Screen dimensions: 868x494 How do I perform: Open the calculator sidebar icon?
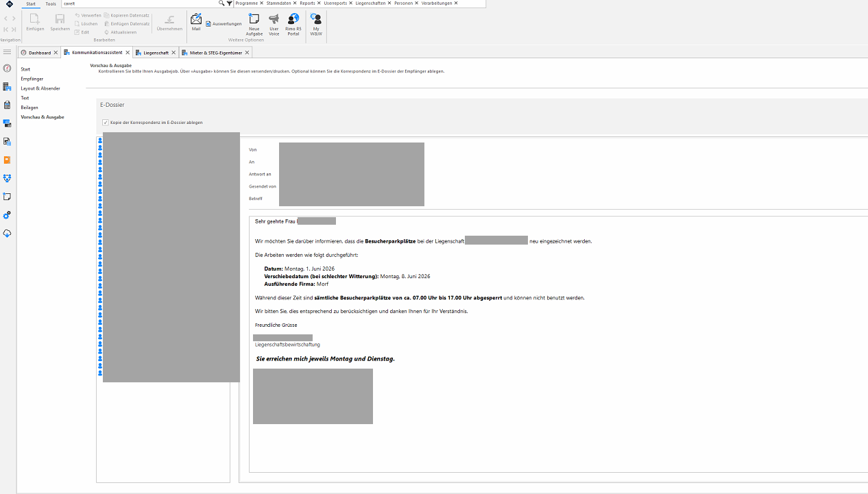pos(7,105)
